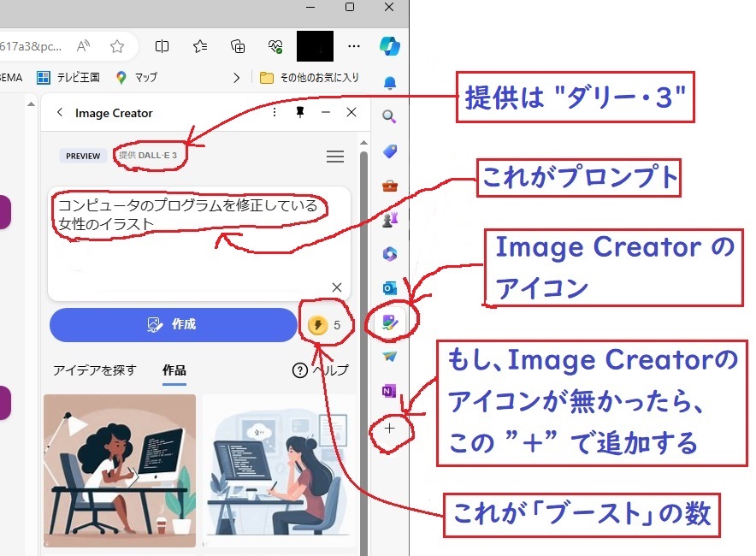Open Image Creator pane more options dots
This screenshot has height=556, width=756.
[x=275, y=112]
